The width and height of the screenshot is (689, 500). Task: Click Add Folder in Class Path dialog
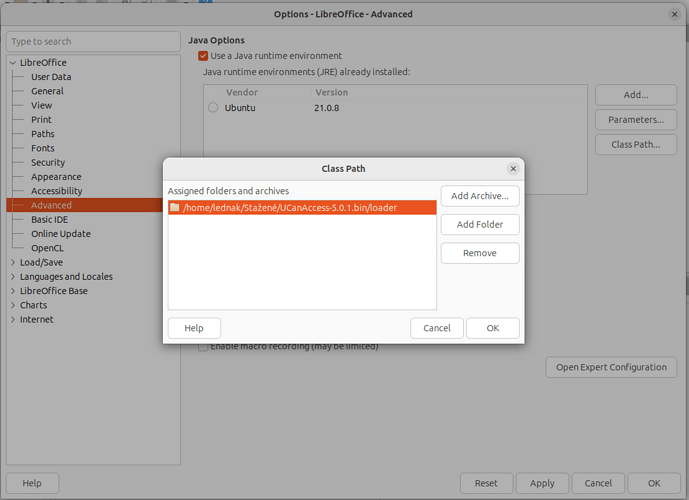pos(479,225)
